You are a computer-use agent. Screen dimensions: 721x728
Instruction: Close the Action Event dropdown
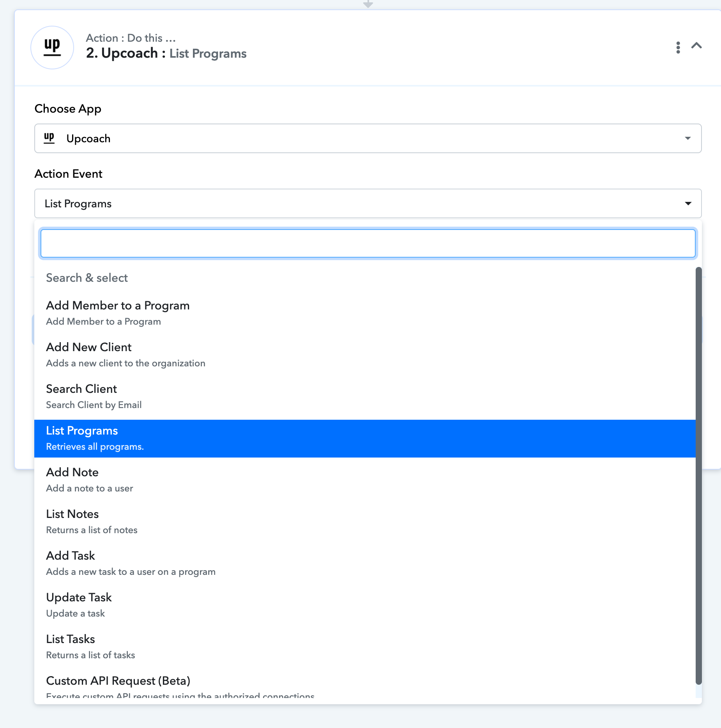[x=368, y=203]
